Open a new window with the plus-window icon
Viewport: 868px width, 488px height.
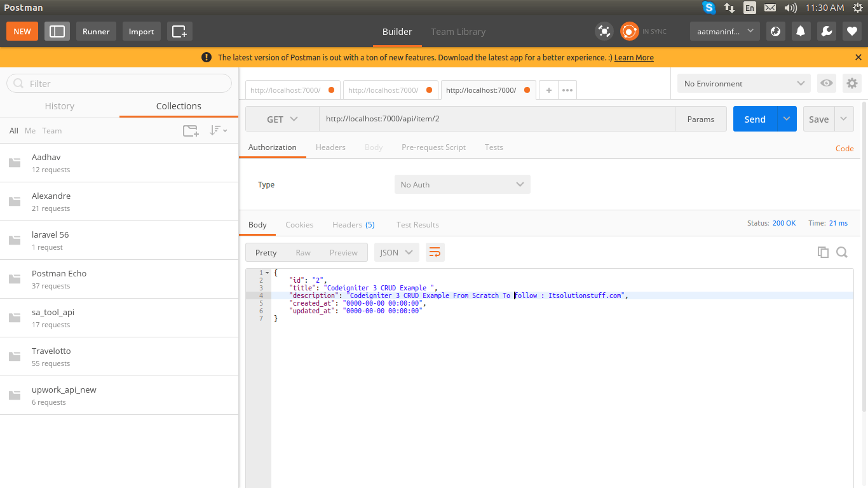pos(179,31)
